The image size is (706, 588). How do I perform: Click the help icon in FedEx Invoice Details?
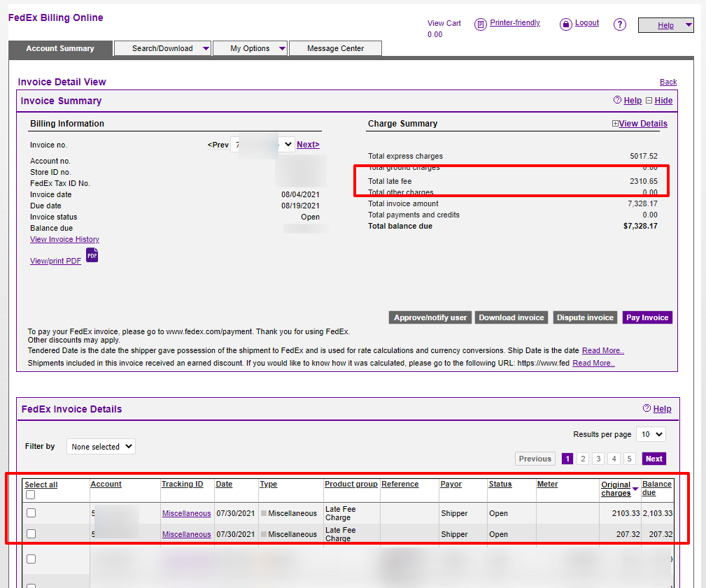coord(647,408)
